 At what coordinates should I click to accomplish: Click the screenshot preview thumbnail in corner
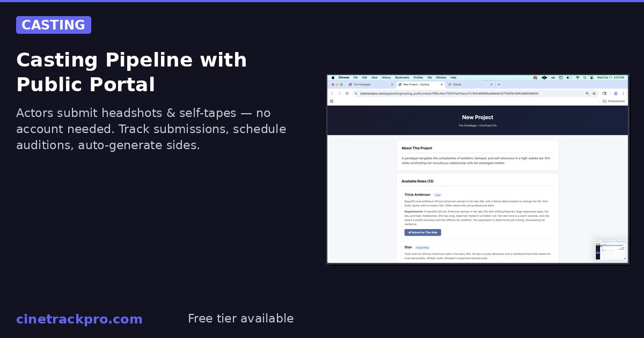pyautogui.click(x=611, y=250)
